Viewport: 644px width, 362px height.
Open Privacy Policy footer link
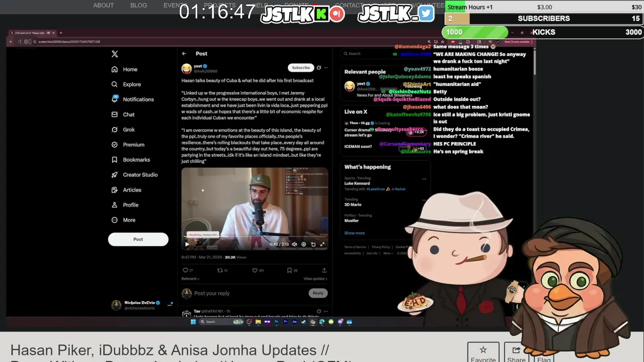coord(381,247)
